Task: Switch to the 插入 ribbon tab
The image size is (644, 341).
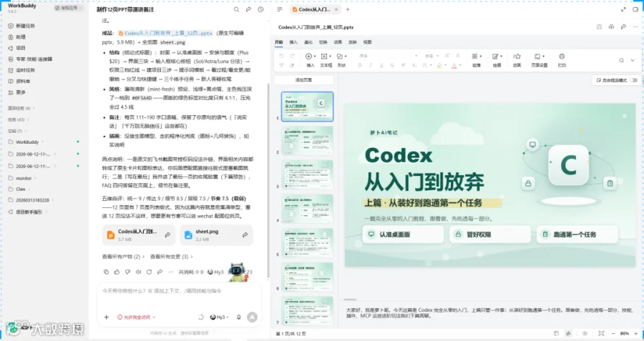Action: tap(293, 42)
